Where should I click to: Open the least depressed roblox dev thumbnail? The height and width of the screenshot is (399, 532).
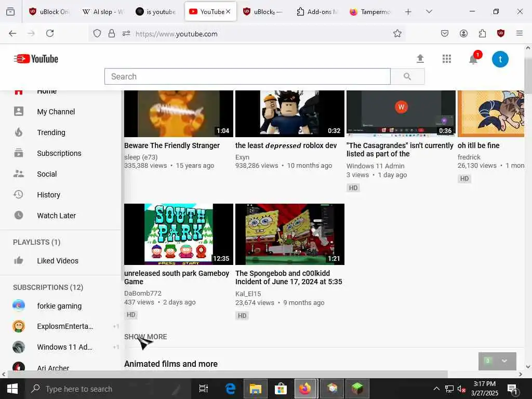click(290, 114)
